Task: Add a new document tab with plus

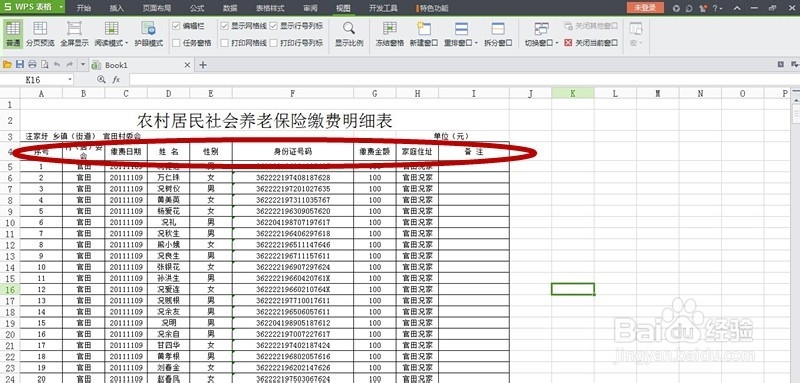Action: tap(203, 65)
